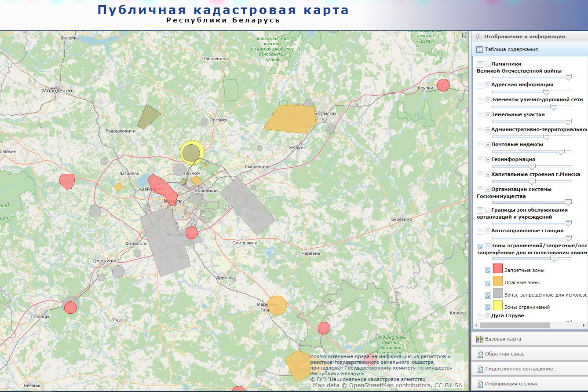Collapse the Зоны ограничений layer group
588x392 pixels.
(x=488, y=246)
